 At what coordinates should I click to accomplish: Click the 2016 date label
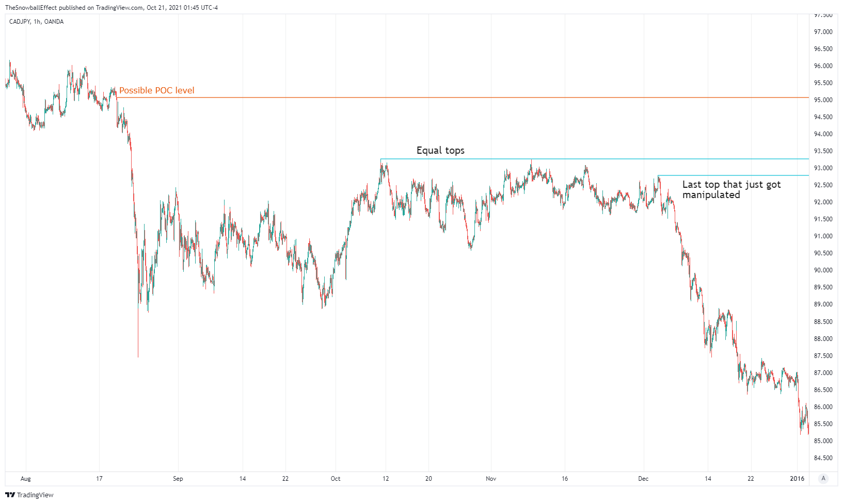click(797, 479)
